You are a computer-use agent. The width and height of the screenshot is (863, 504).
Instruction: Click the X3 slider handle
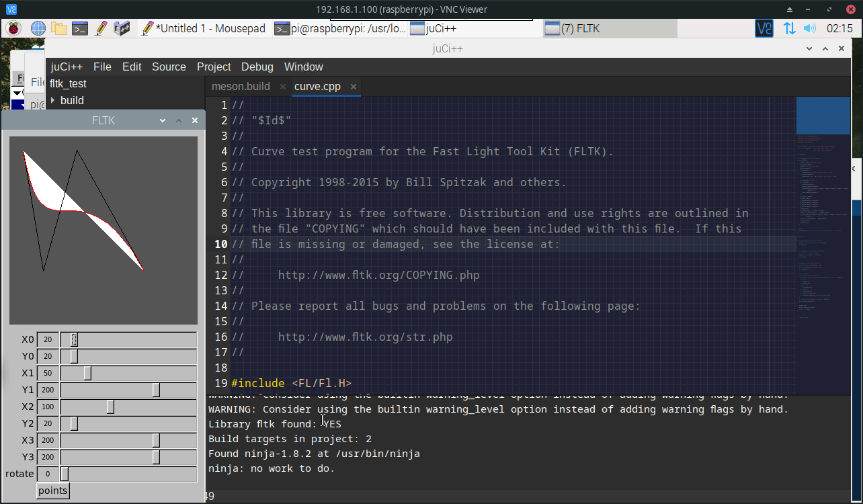pos(156,441)
